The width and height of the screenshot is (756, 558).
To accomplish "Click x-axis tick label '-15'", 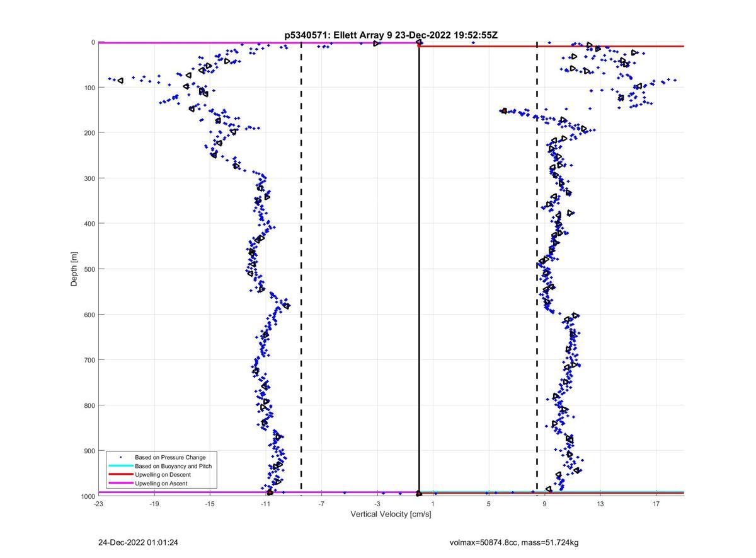I will click(x=210, y=504).
